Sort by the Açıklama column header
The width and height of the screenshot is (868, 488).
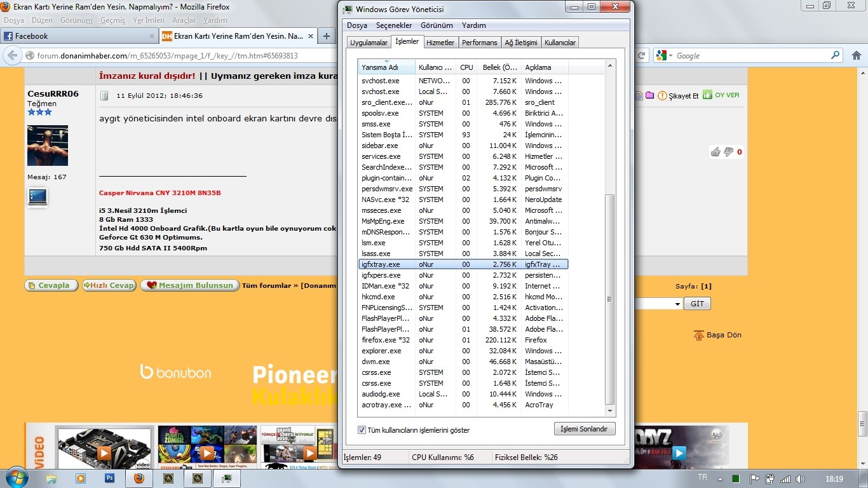pyautogui.click(x=545, y=67)
